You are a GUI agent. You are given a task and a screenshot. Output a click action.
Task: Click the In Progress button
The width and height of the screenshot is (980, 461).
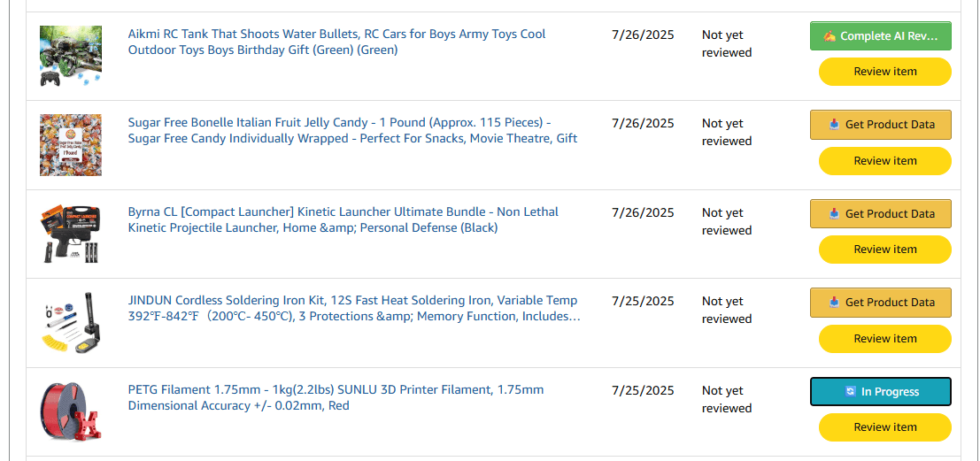880,392
